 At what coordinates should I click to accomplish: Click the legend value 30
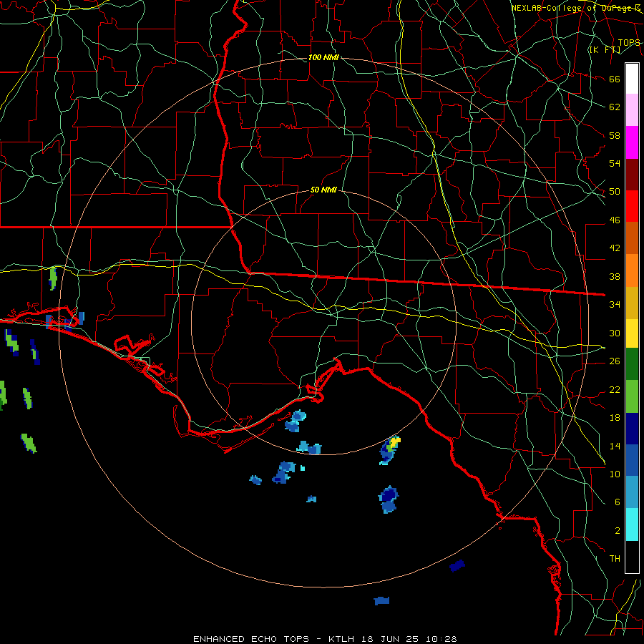615,333
